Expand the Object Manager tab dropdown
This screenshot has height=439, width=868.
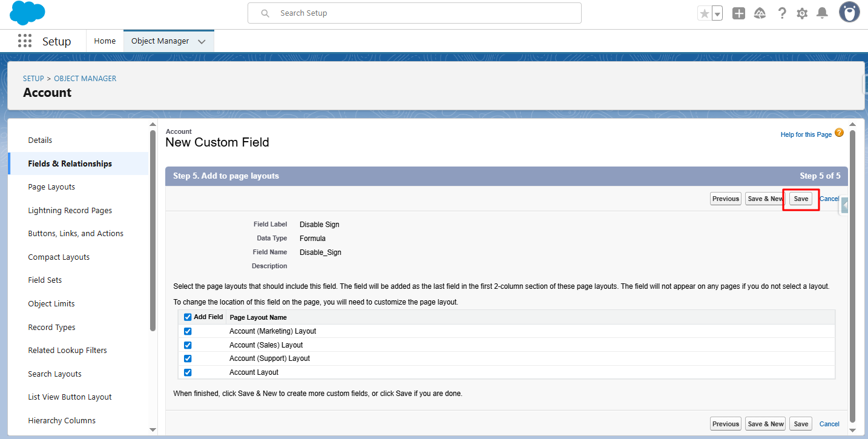(202, 41)
